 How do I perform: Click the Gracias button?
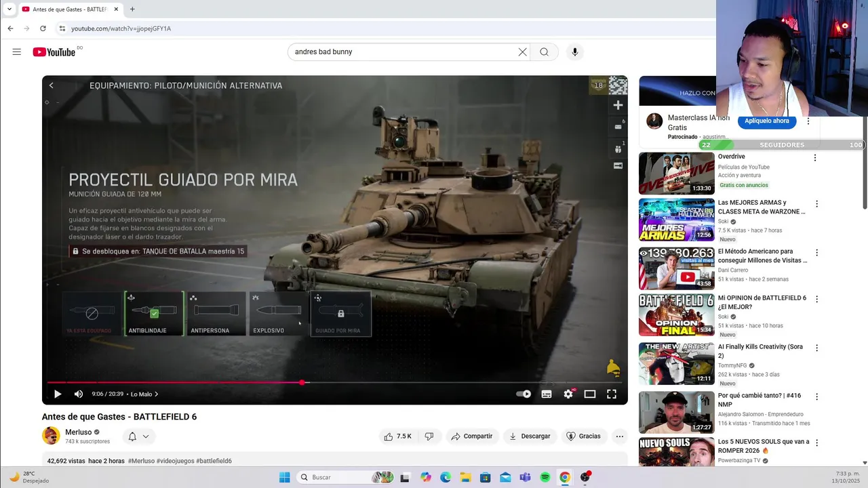point(583,436)
